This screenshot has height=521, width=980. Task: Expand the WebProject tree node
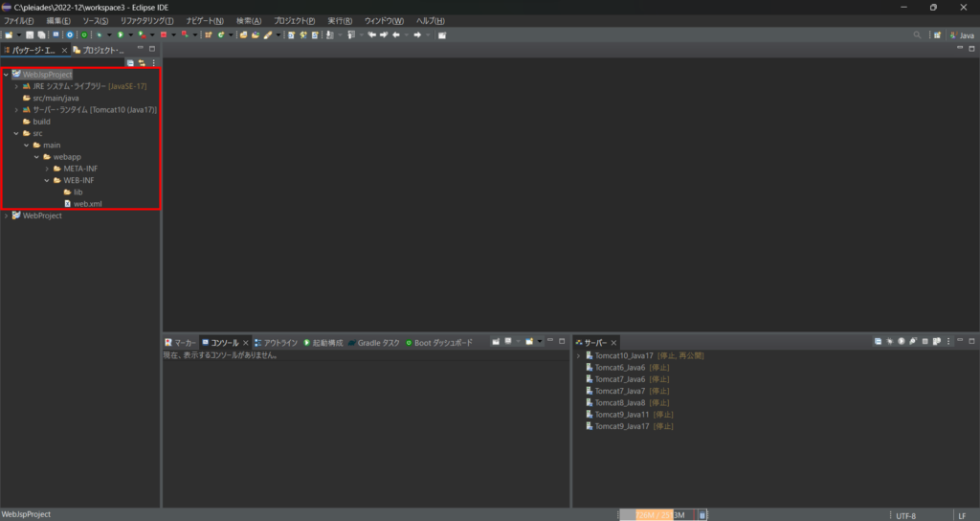7,215
